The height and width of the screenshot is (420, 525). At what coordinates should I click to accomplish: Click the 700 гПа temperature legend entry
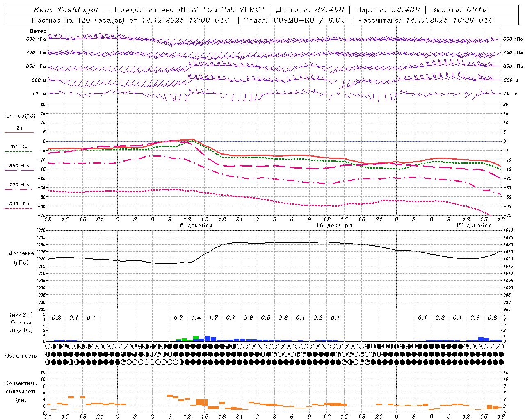tap(19, 185)
